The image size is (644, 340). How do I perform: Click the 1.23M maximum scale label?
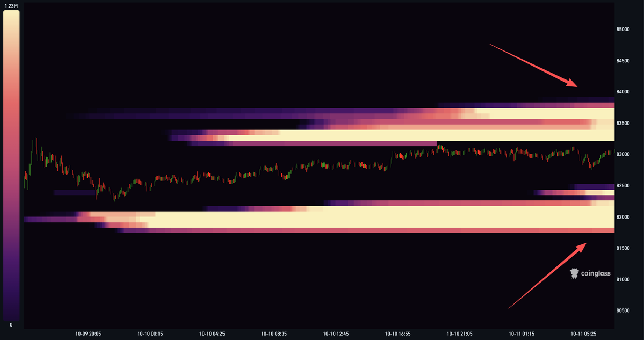pos(11,6)
